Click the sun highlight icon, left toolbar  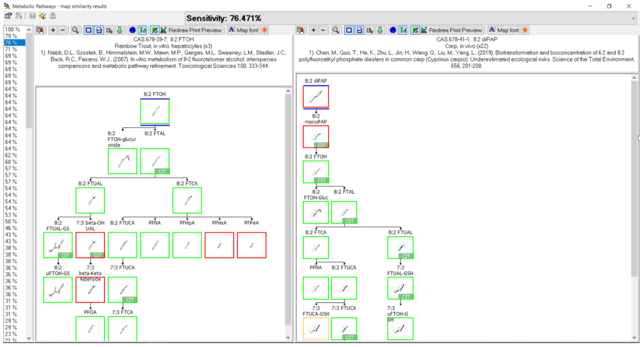264,30
